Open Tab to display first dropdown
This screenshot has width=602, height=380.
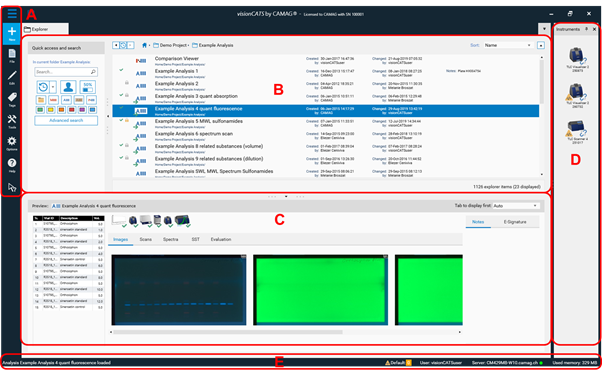click(516, 206)
